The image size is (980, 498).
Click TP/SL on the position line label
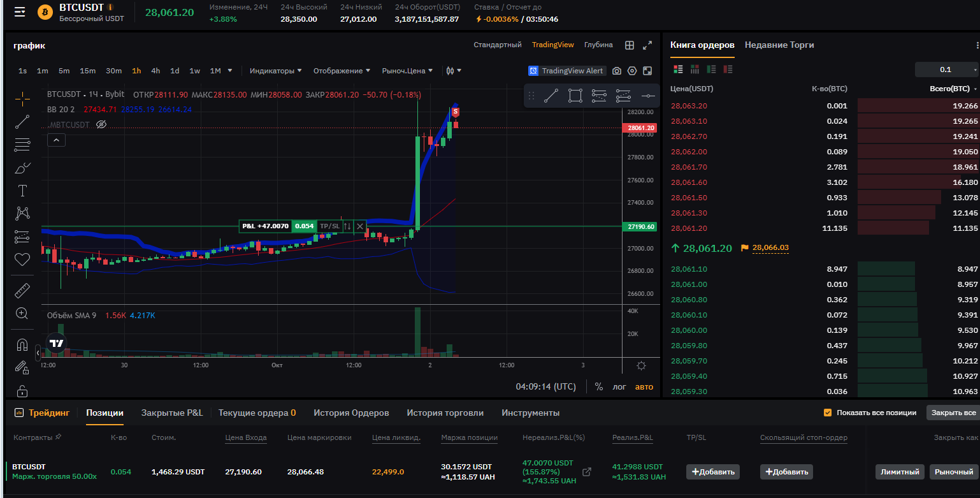(x=329, y=226)
